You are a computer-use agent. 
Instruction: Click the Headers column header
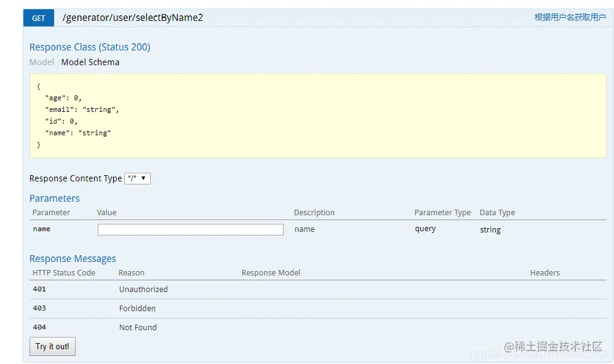tap(544, 273)
